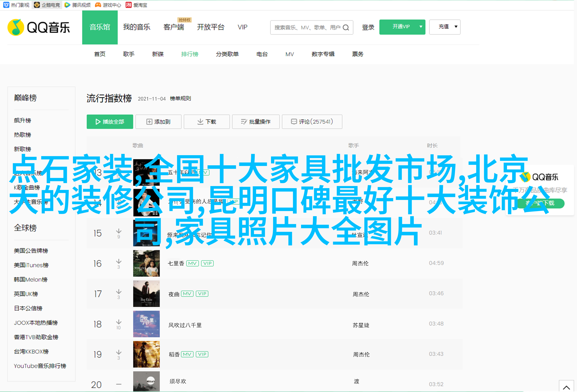Click MV tag next to 稻香
The height and width of the screenshot is (392, 577).
click(187, 354)
